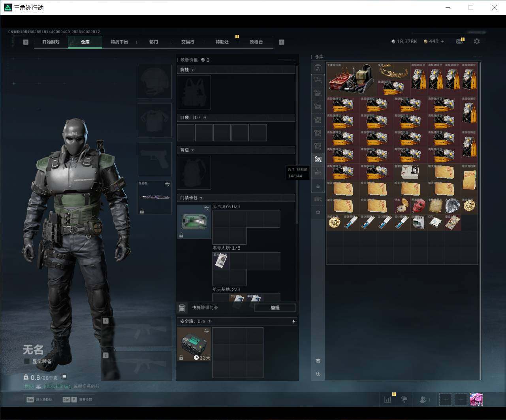The image size is (506, 420).
Task: Open the settings gear in top bar
Action: (477, 41)
